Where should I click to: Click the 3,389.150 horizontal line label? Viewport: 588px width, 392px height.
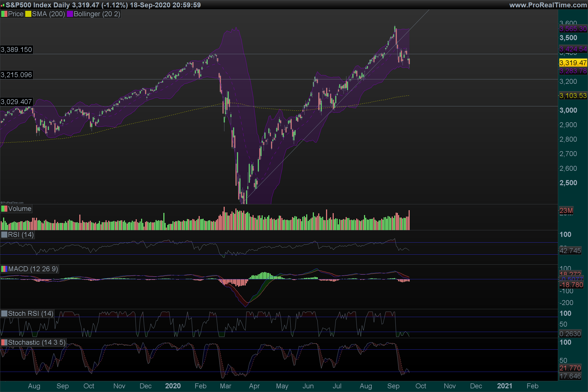pyautogui.click(x=16, y=49)
